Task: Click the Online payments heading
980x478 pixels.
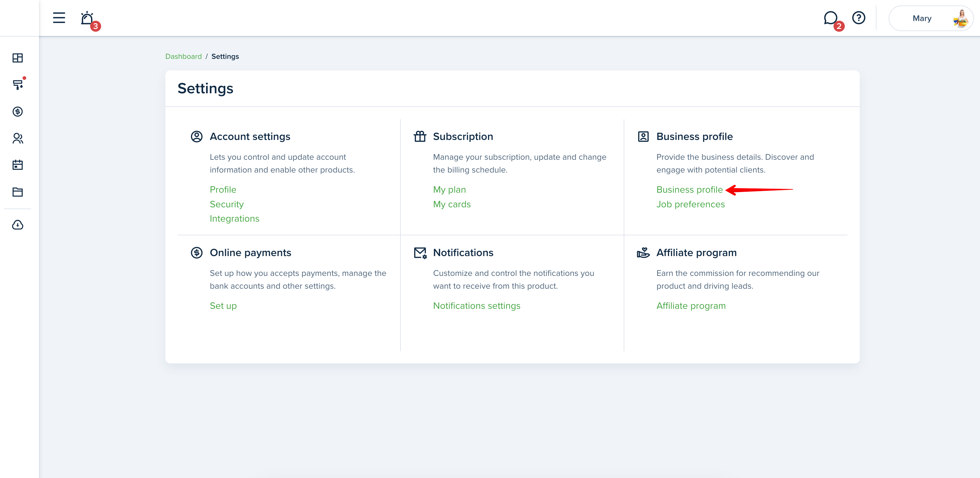Action: (250, 252)
